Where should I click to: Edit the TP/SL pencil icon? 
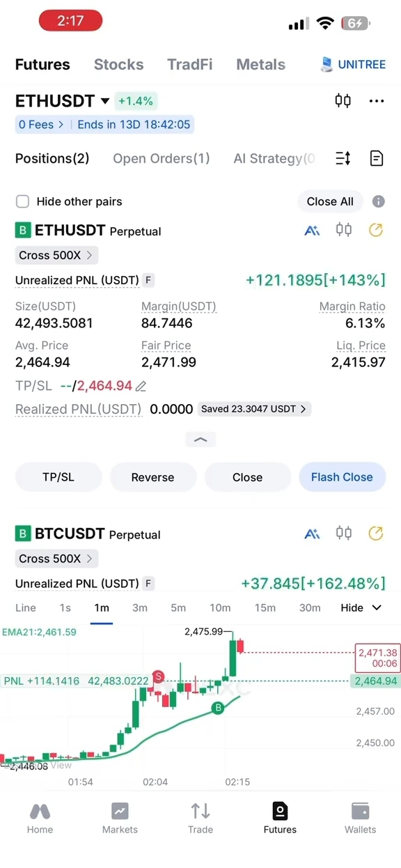(141, 386)
